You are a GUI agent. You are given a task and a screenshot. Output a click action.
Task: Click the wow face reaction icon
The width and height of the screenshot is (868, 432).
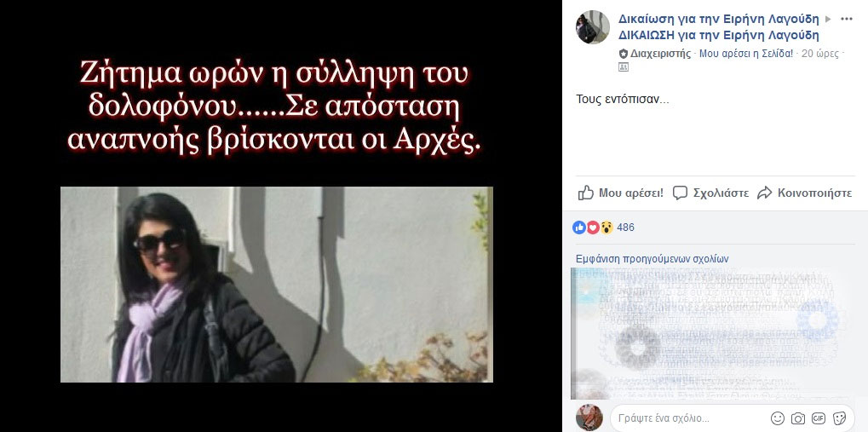click(x=606, y=227)
